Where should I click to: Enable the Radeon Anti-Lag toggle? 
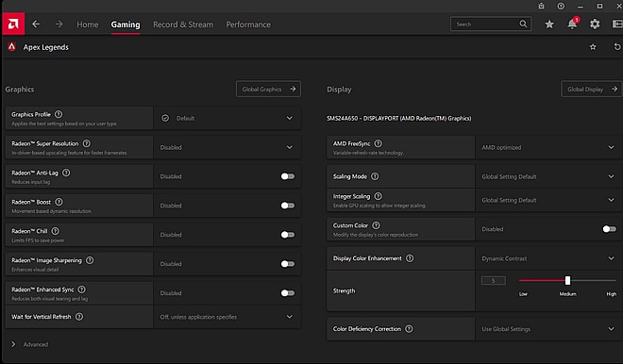288,176
